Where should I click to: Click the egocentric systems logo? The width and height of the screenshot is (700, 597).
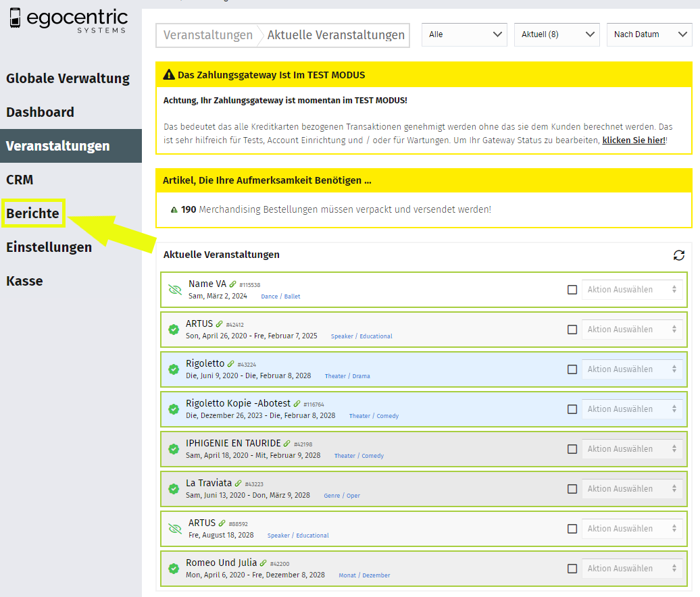tap(68, 20)
